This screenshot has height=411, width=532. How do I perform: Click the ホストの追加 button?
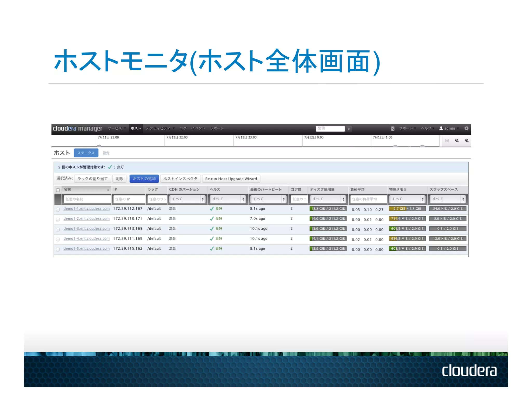tap(144, 179)
